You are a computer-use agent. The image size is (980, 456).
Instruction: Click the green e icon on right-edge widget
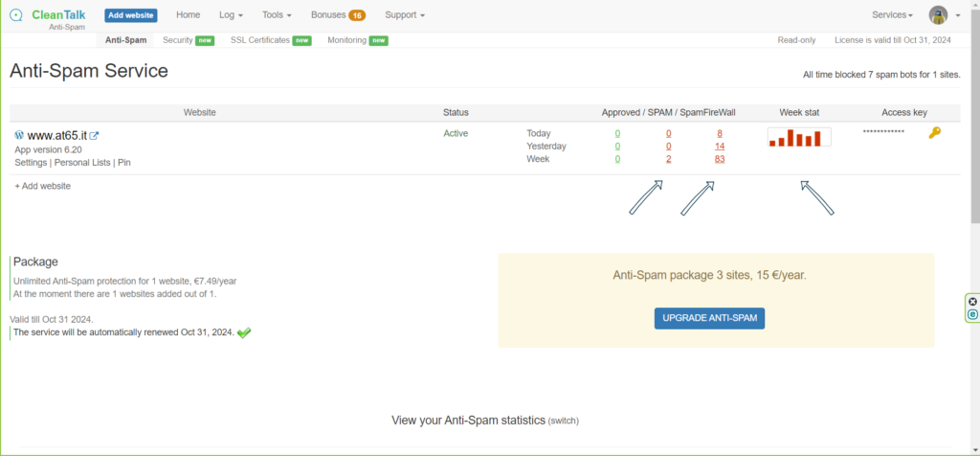(x=972, y=314)
